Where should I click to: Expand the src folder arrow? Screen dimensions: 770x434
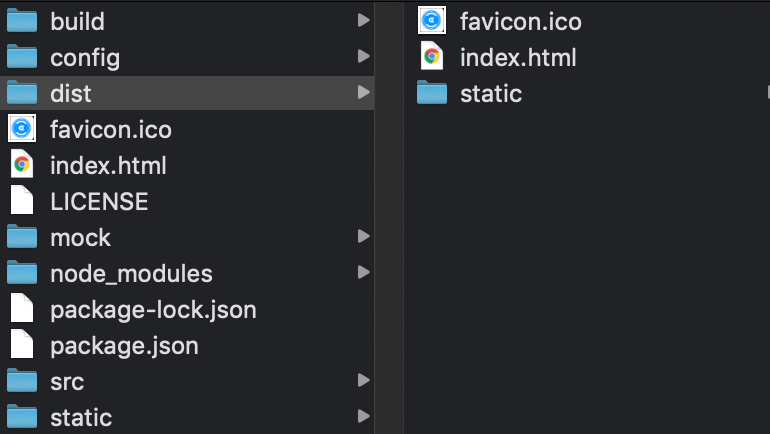click(362, 381)
